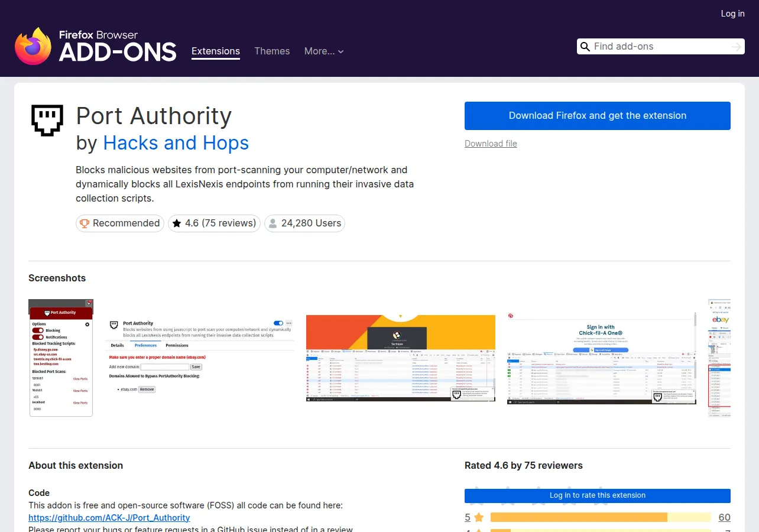Screen dimensions: 759x532
Task: Click the Port Authority title text
Action: [x=154, y=116]
